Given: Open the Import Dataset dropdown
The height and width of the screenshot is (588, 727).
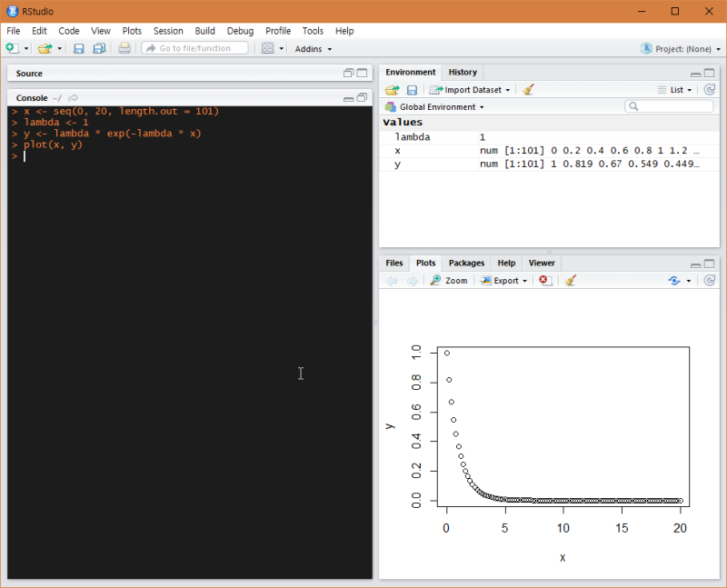Looking at the screenshot, I should [x=471, y=90].
